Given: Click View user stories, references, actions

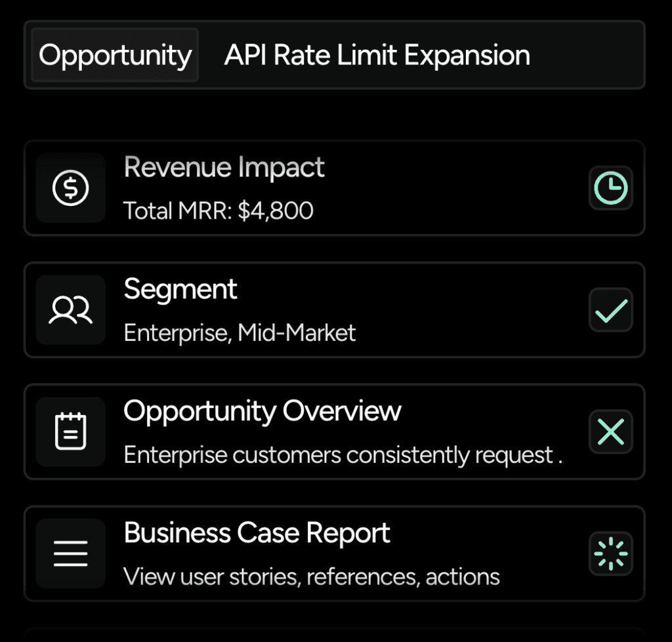Looking at the screenshot, I should [312, 576].
